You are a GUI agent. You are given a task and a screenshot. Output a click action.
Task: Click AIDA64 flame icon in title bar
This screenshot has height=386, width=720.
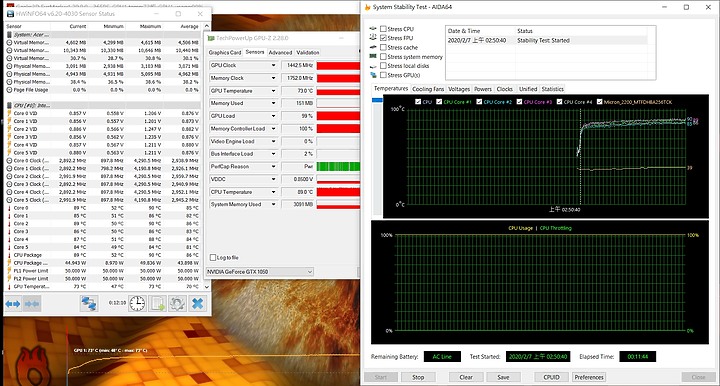(367, 7)
